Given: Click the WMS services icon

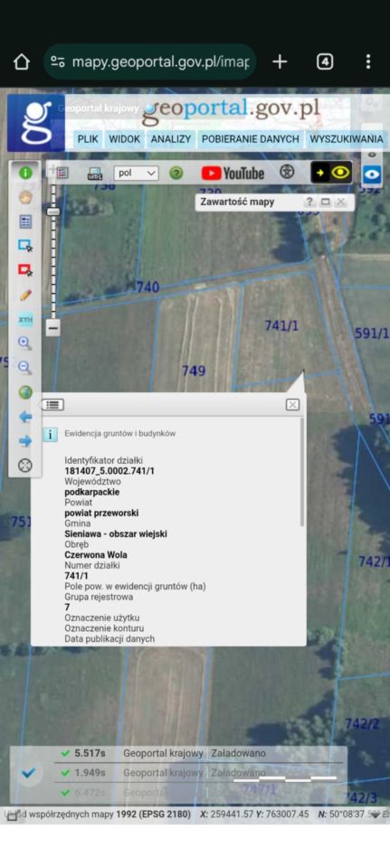Looking at the screenshot, I should coord(95,174).
